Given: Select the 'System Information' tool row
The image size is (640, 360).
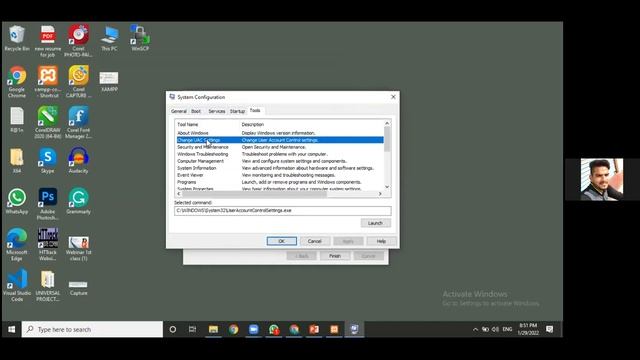Looking at the screenshot, I should pos(280,168).
